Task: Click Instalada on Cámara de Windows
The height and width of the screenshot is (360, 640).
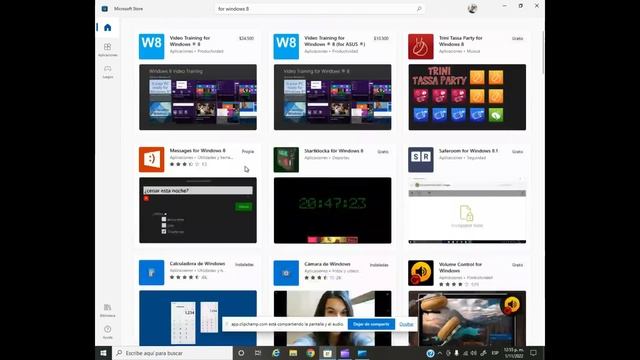Action: pyautogui.click(x=379, y=265)
